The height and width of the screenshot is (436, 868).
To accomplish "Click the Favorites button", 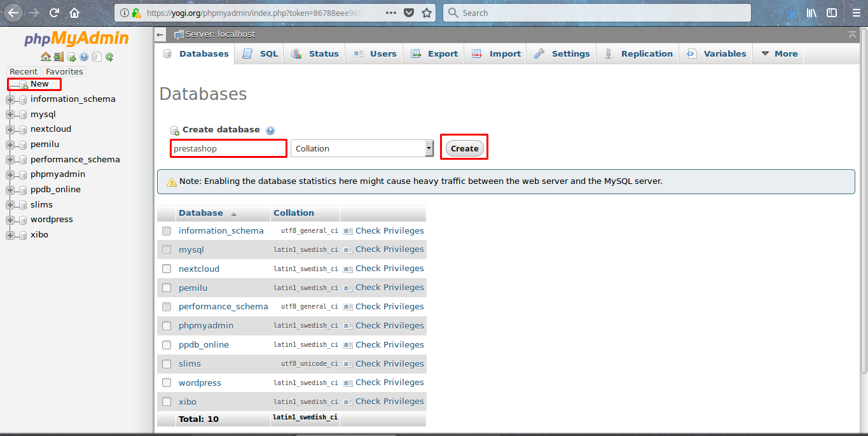I will pyautogui.click(x=64, y=72).
